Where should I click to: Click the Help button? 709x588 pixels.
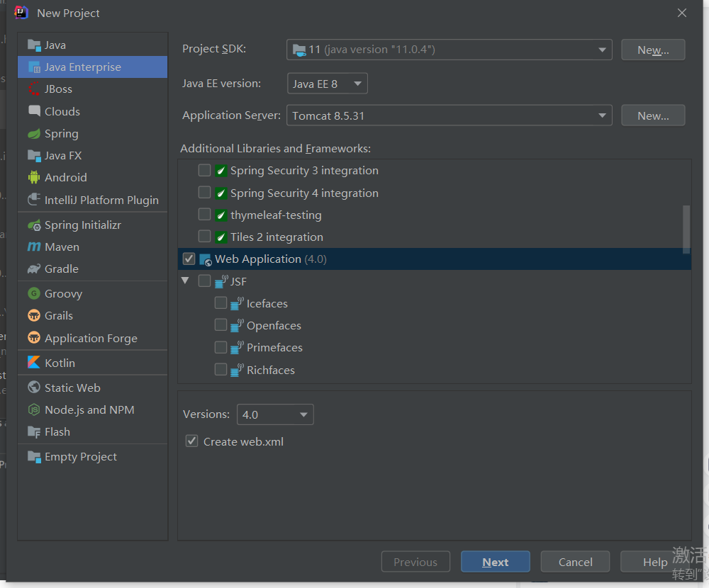coord(654,562)
